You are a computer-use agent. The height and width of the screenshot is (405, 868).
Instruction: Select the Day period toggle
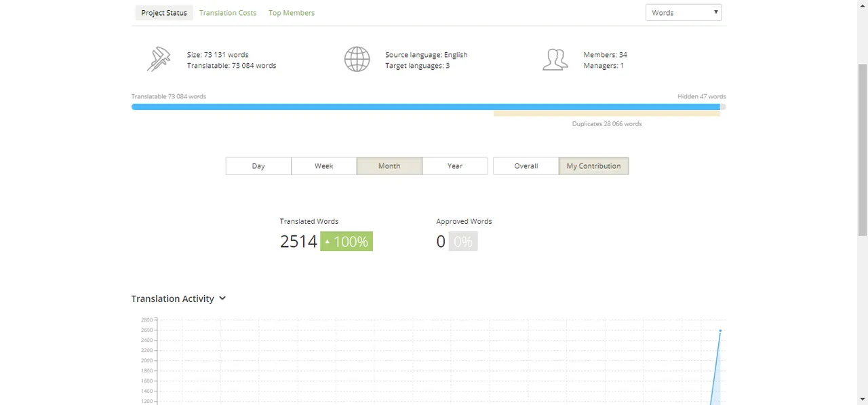(258, 166)
